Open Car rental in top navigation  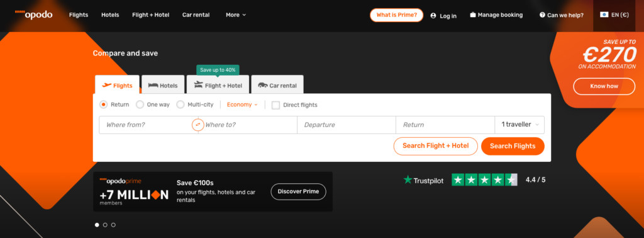pos(196,15)
